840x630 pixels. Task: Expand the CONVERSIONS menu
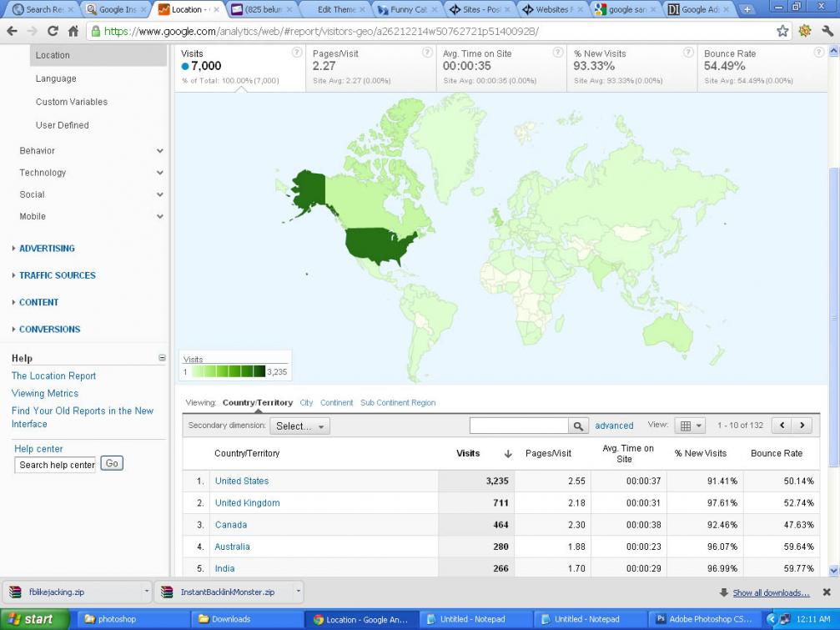(49, 329)
